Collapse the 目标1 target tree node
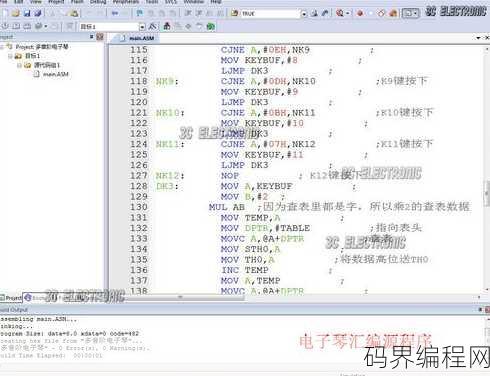Image resolution: width=490 pixels, height=376 pixels. (10, 56)
